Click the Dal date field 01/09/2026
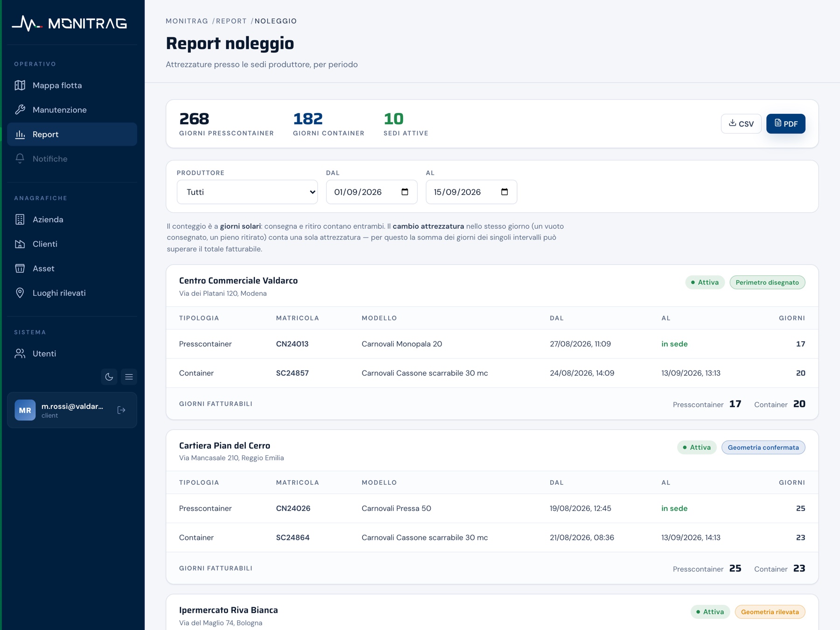Viewport: 840px width, 630px height. coord(372,192)
